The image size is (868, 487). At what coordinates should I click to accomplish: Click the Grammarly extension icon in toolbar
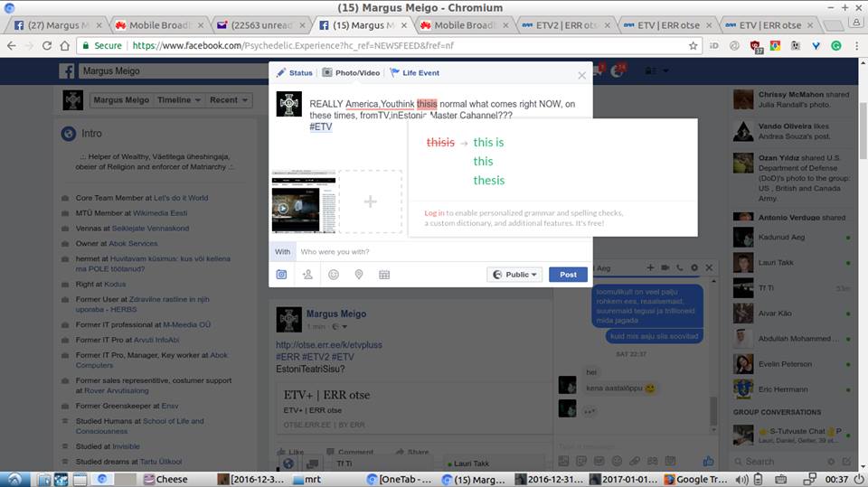(x=835, y=46)
